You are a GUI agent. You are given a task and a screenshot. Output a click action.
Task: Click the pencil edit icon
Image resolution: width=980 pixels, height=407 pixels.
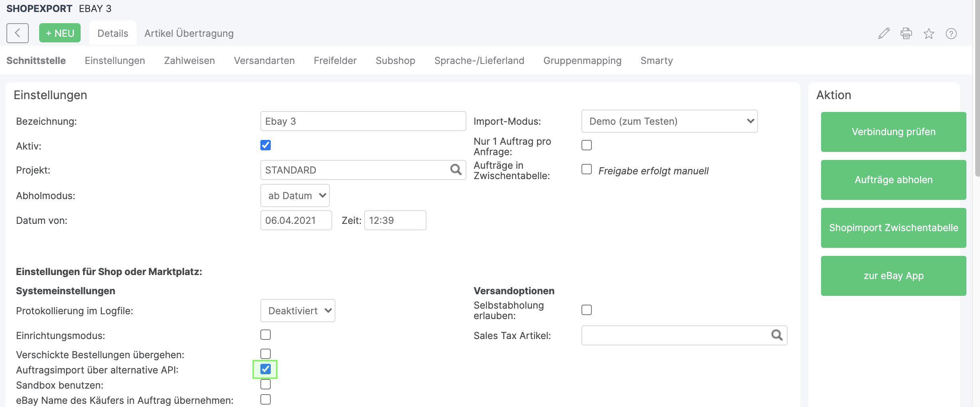[883, 34]
